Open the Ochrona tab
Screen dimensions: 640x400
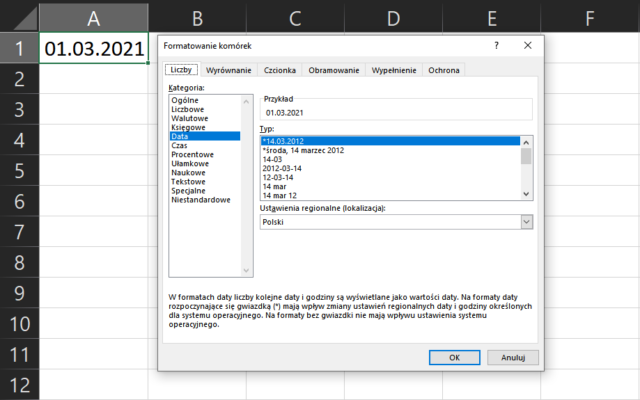(444, 70)
